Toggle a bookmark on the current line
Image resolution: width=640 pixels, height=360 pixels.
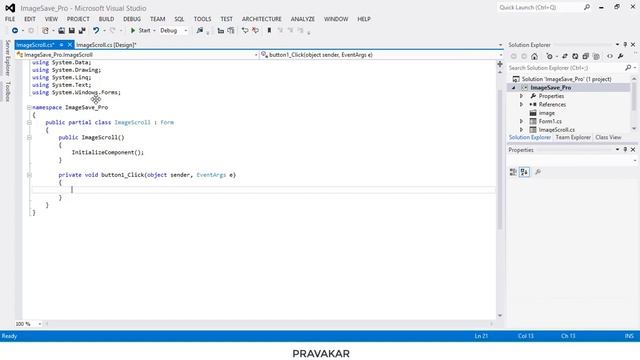[269, 31]
